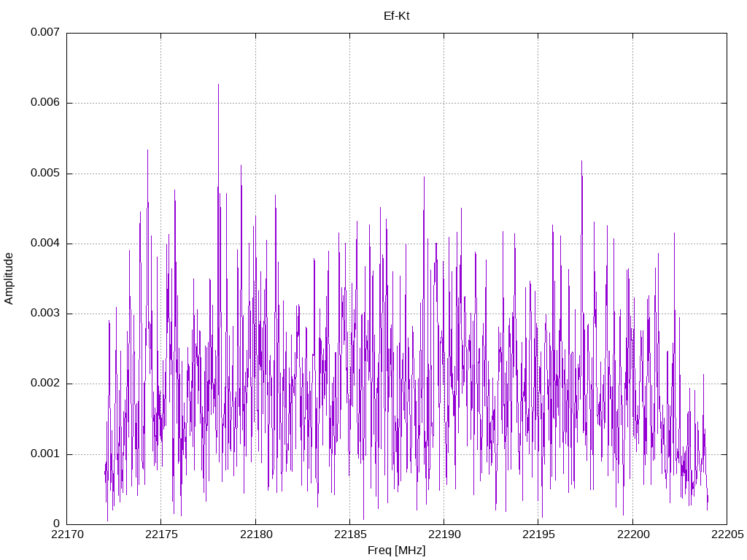Click the x-axis tick label 22205
Viewport: 747px width, 560px height.
[x=727, y=534]
